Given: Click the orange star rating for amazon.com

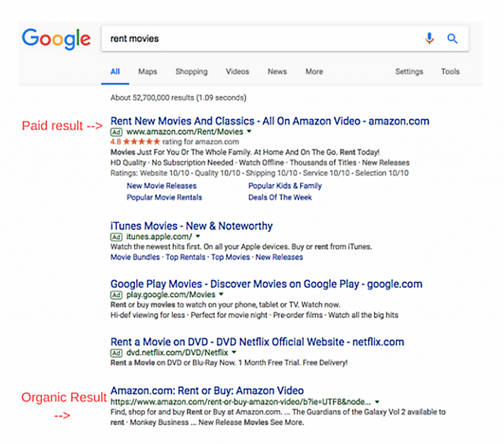Looking at the screenshot, I should [x=141, y=141].
